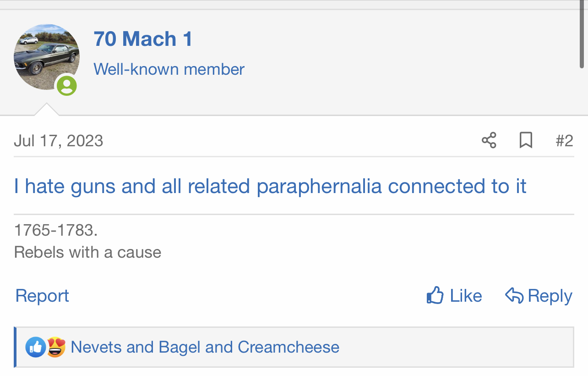Image resolution: width=588 pixels, height=376 pixels.
Task: Open the Jul 17, 2023 post timestamp
Action: (x=59, y=140)
